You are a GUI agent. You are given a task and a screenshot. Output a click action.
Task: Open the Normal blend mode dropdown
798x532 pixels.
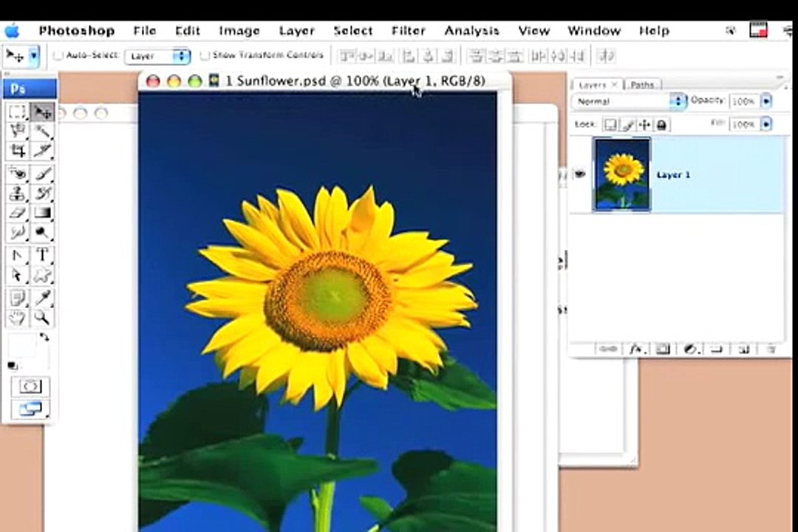point(629,101)
